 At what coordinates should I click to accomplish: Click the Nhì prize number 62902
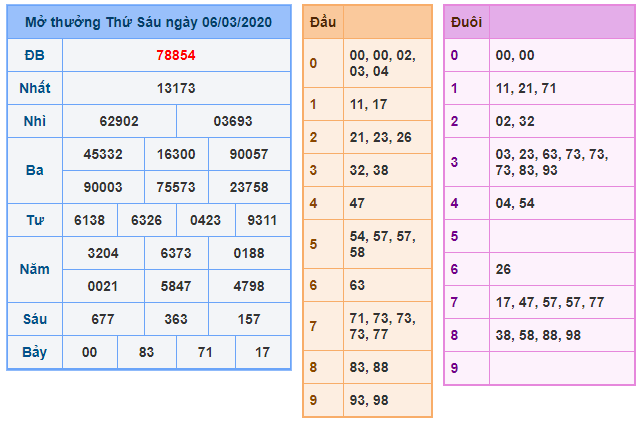coord(119,121)
